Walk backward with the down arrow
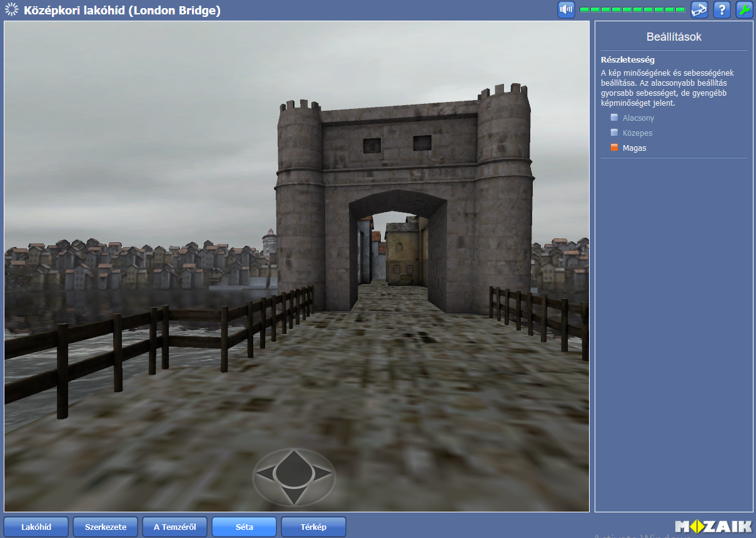The height and width of the screenshot is (538, 756). point(294,495)
